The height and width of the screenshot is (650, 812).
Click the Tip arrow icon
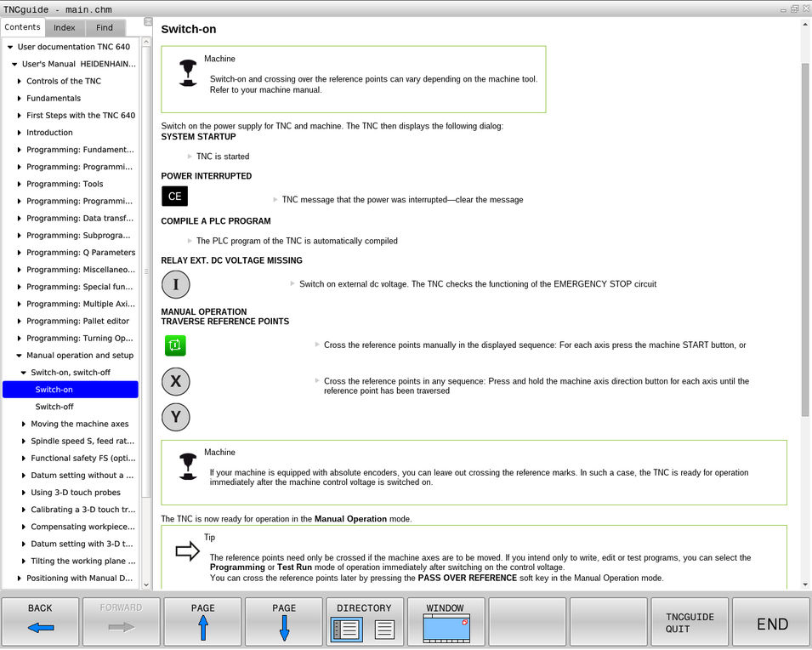(187, 551)
